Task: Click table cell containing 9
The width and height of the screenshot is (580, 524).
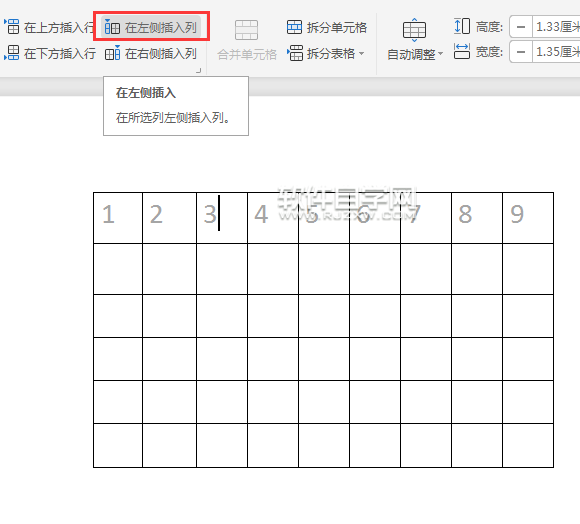Action: [x=528, y=218]
